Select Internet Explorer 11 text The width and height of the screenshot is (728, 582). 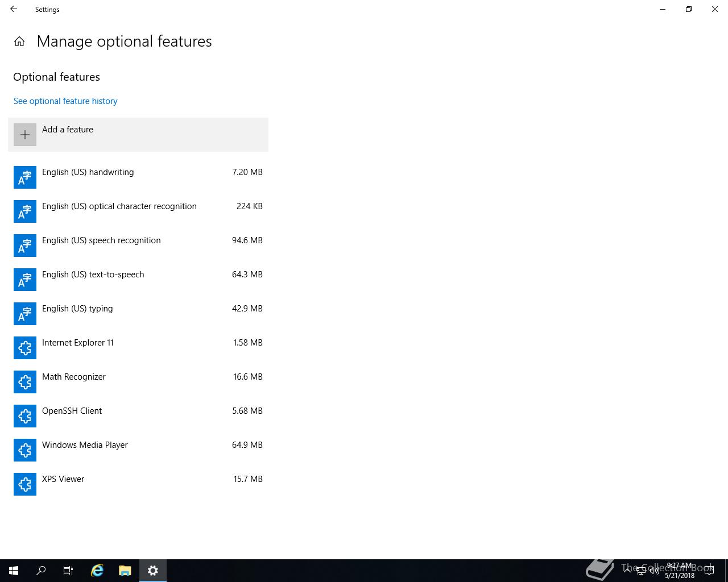[78, 343]
